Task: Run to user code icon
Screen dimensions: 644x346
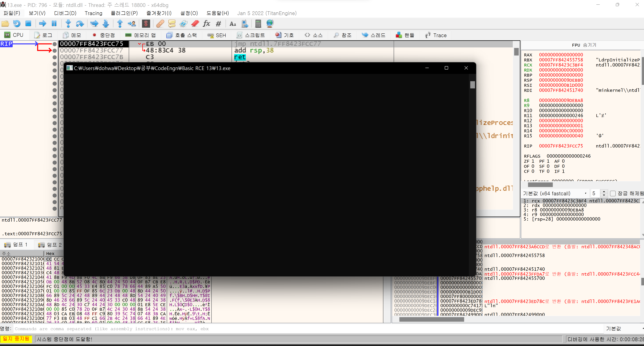Action: coord(132,24)
